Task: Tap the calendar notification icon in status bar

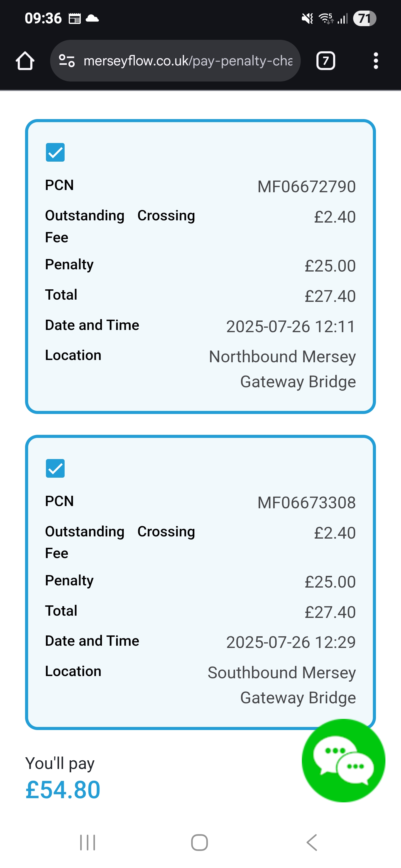Action: [x=75, y=19]
